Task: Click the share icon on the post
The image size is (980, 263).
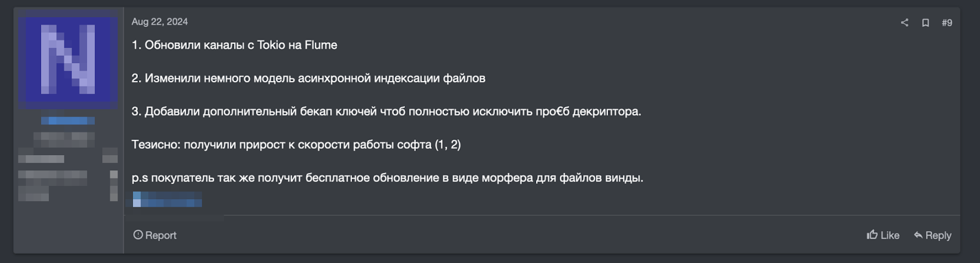Action: pos(904,23)
